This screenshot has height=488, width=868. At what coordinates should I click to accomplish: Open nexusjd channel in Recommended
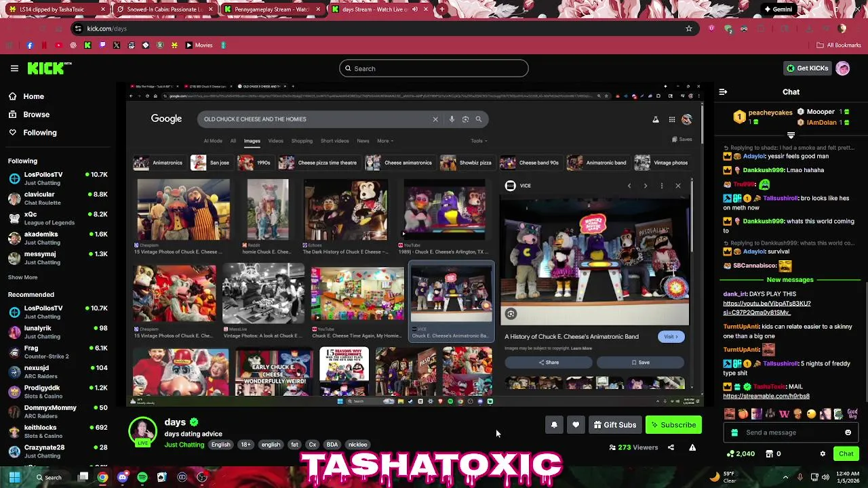(58, 371)
